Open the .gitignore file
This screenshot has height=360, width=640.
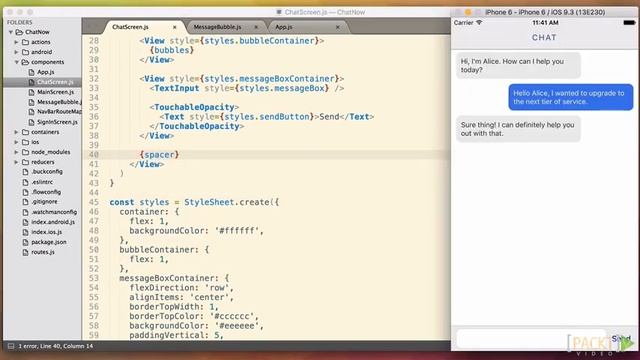[44, 202]
